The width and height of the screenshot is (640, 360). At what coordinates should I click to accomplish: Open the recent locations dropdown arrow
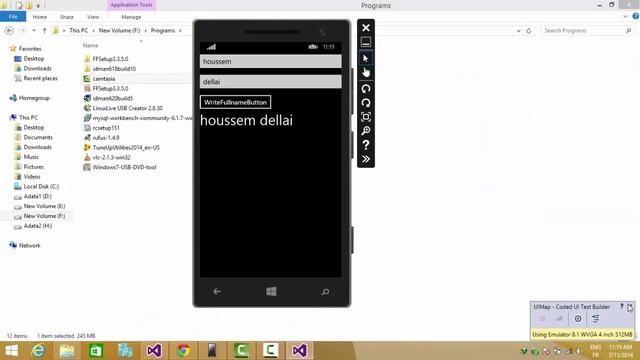tap(34, 31)
